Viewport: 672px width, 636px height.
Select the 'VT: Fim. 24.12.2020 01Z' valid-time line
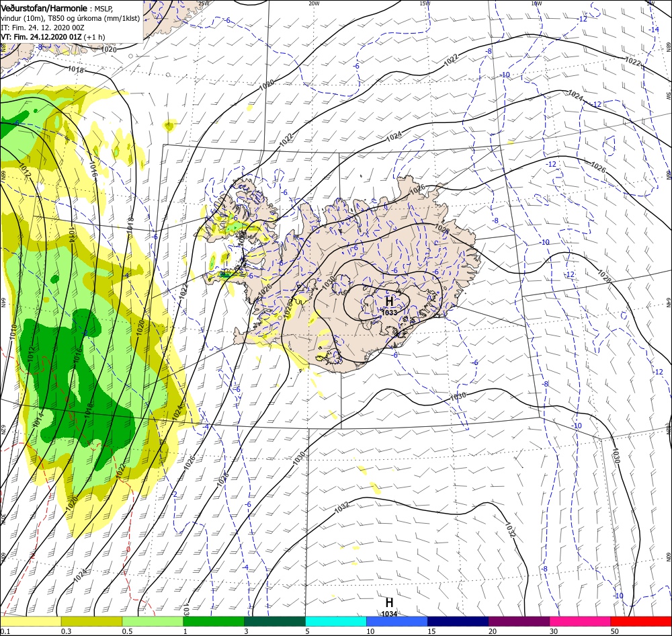(x=41, y=37)
